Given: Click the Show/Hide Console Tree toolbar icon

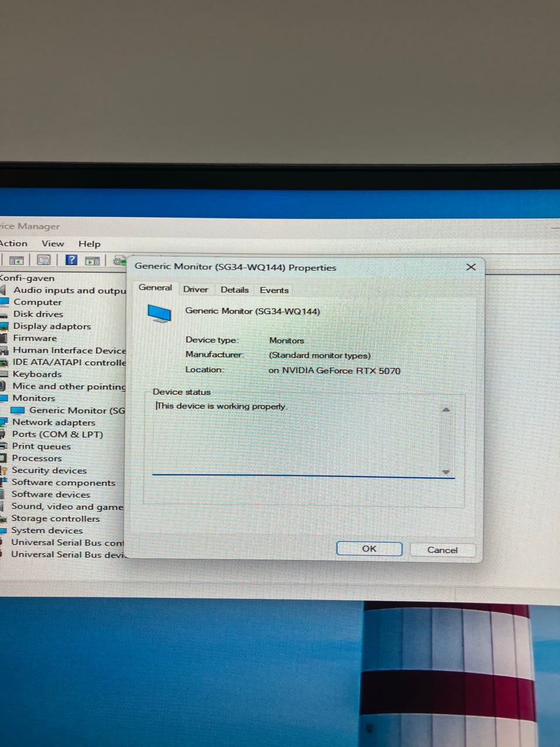Looking at the screenshot, I should [x=17, y=260].
